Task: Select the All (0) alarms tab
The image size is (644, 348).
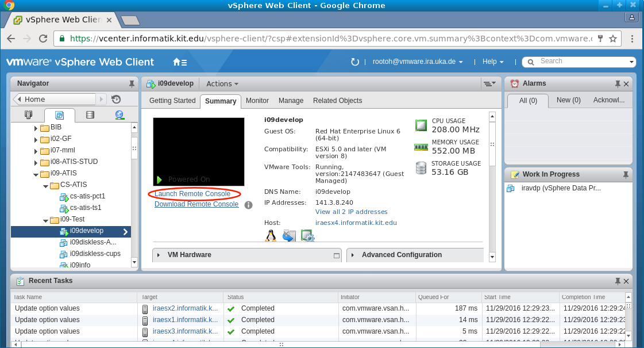Action: (x=528, y=101)
